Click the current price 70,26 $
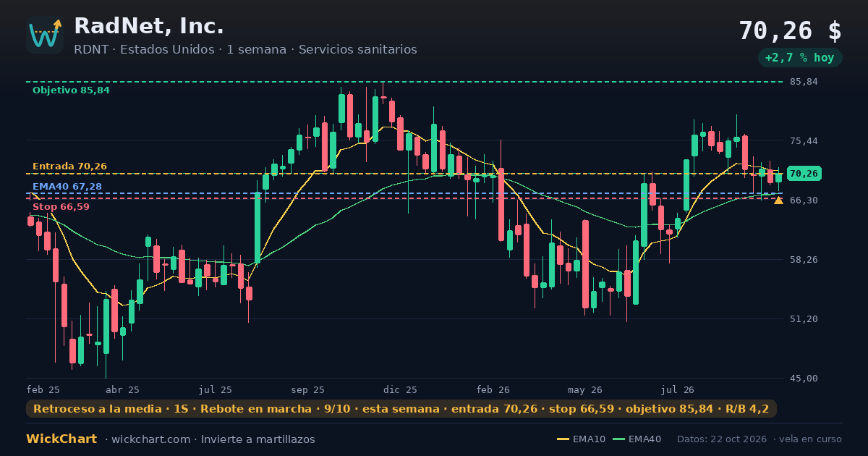Viewport: 868px width, 456px height. coord(790,31)
